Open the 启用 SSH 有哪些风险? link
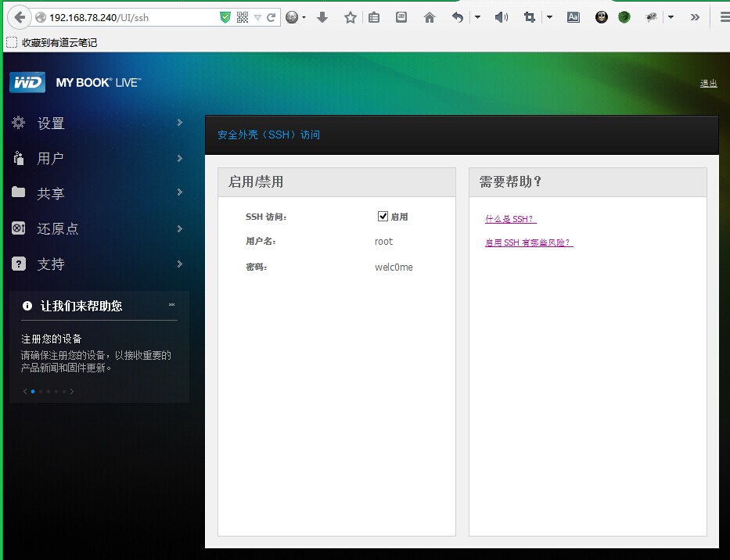This screenshot has height=560, width=730. (x=529, y=242)
